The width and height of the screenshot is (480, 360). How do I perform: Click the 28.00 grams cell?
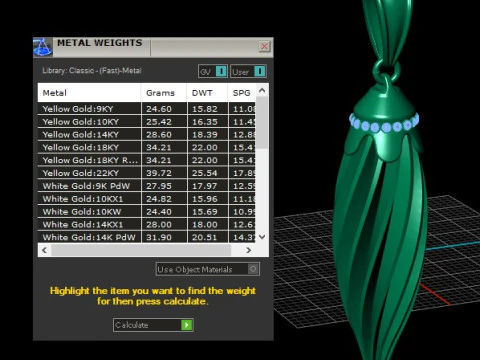point(164,224)
